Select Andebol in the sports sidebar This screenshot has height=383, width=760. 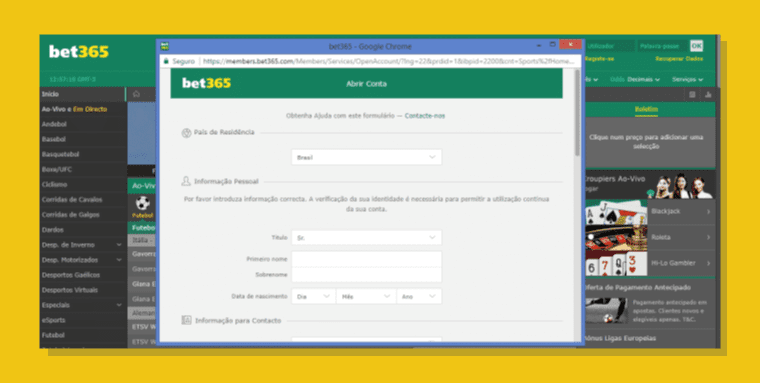pyautogui.click(x=83, y=124)
